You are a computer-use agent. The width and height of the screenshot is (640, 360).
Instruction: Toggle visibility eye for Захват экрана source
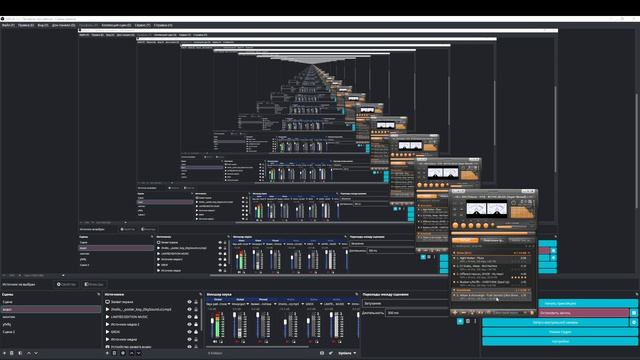(189, 302)
